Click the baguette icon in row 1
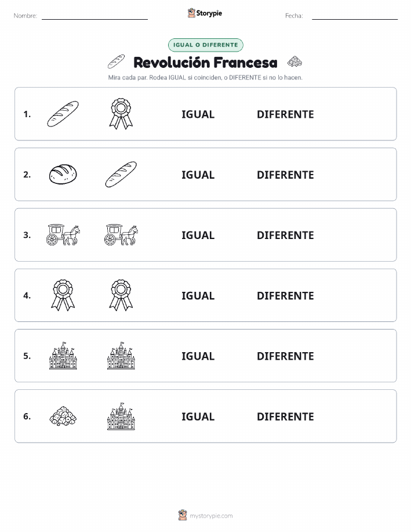 pos(63,114)
